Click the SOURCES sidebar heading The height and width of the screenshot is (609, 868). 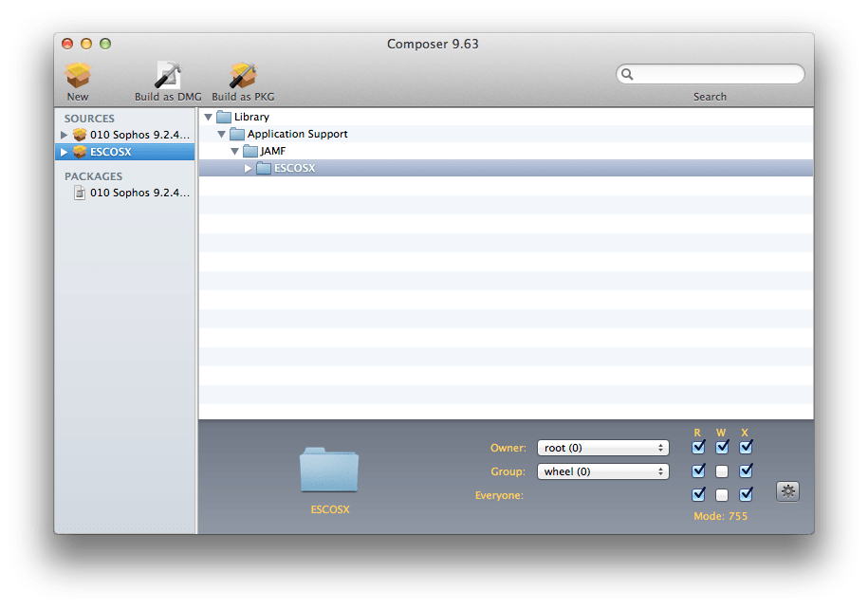click(x=89, y=119)
